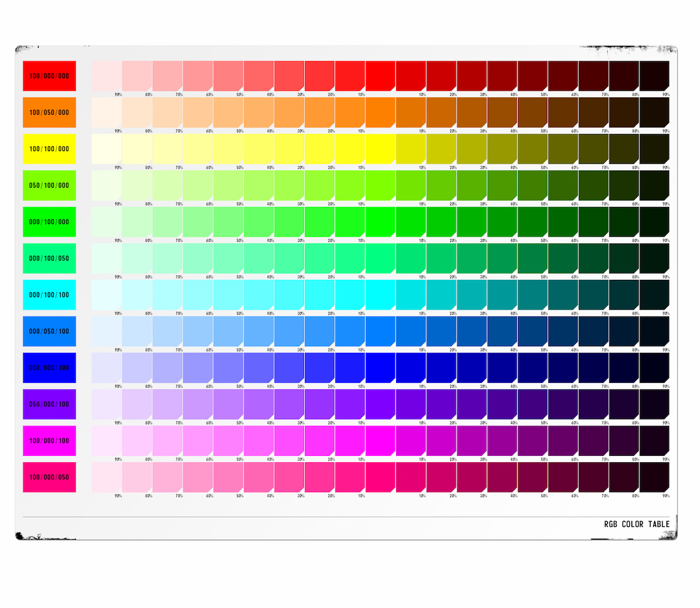
Task: Select the pure blue 000/000/100 swatch
Action: pos(49,368)
